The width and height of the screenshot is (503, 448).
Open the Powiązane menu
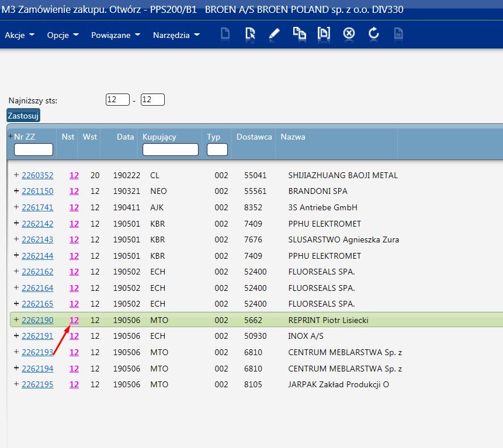[x=116, y=35]
